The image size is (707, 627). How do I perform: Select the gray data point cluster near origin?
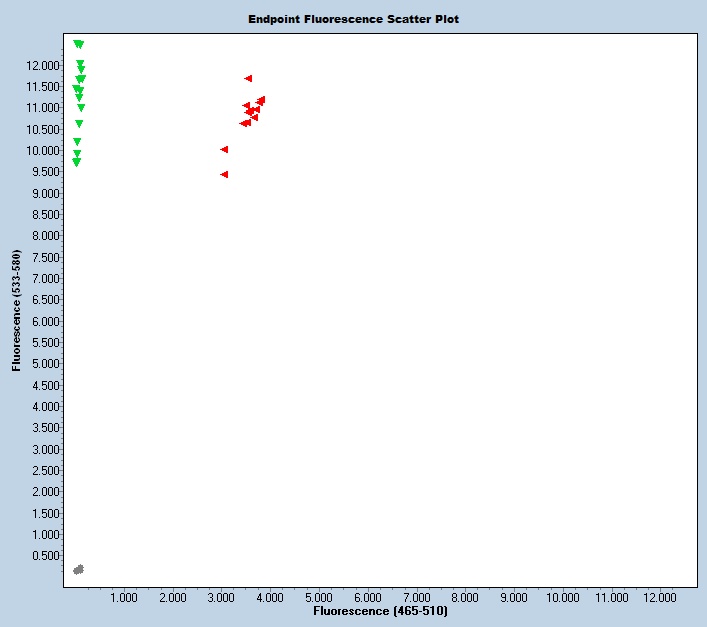click(79, 569)
